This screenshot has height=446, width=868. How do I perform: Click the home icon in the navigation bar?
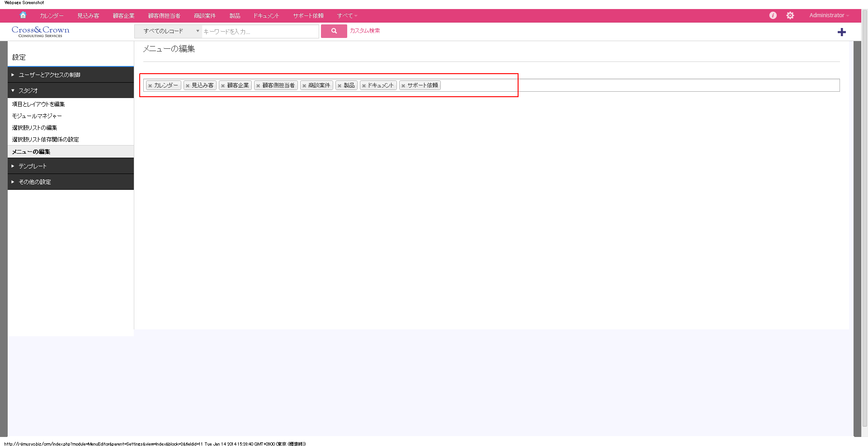[x=23, y=15]
